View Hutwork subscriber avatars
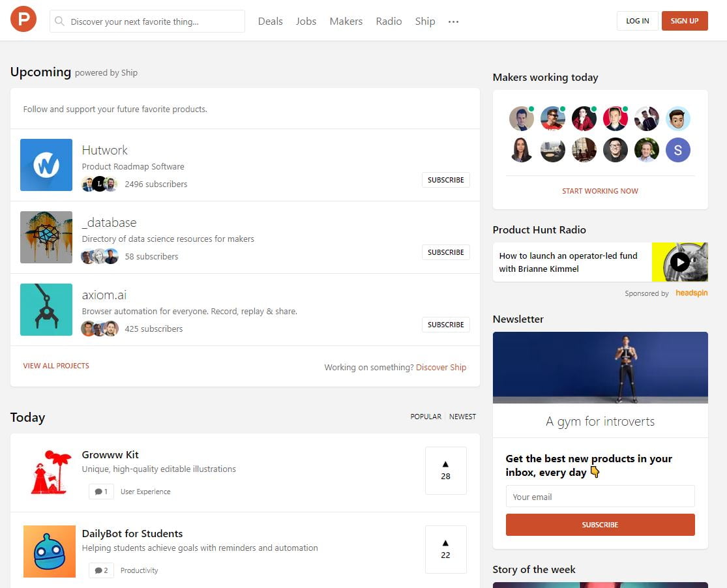727x588 pixels. point(99,184)
